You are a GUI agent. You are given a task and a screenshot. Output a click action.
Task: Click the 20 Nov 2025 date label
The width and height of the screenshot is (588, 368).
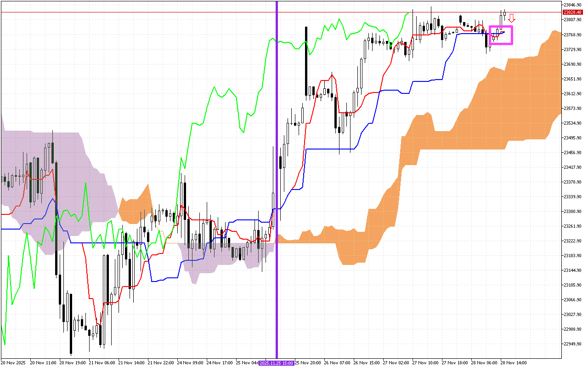14,363
